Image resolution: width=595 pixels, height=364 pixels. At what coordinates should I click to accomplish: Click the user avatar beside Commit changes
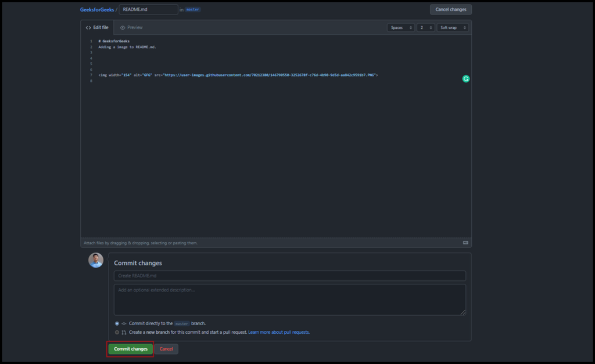[x=96, y=260]
